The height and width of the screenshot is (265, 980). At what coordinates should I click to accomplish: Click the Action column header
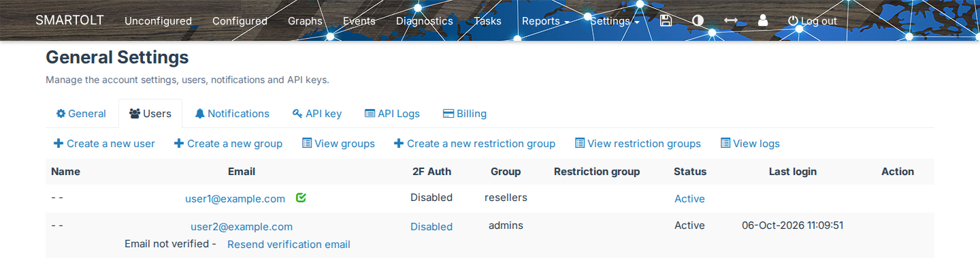click(898, 172)
